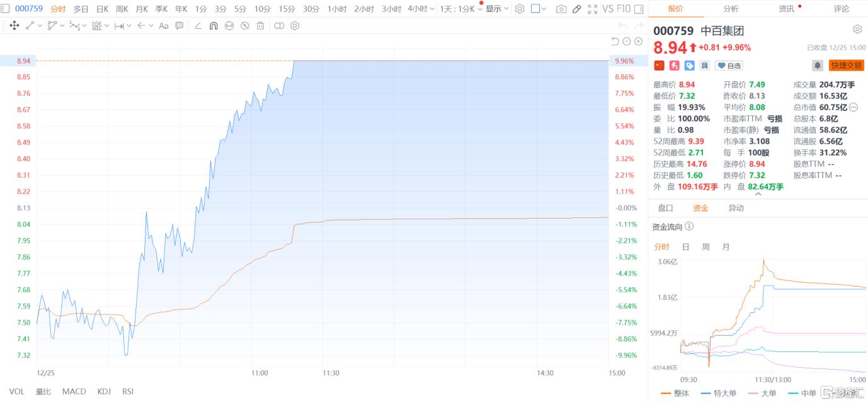
Task: Select the polyline path drawing tool
Action: 52,26
